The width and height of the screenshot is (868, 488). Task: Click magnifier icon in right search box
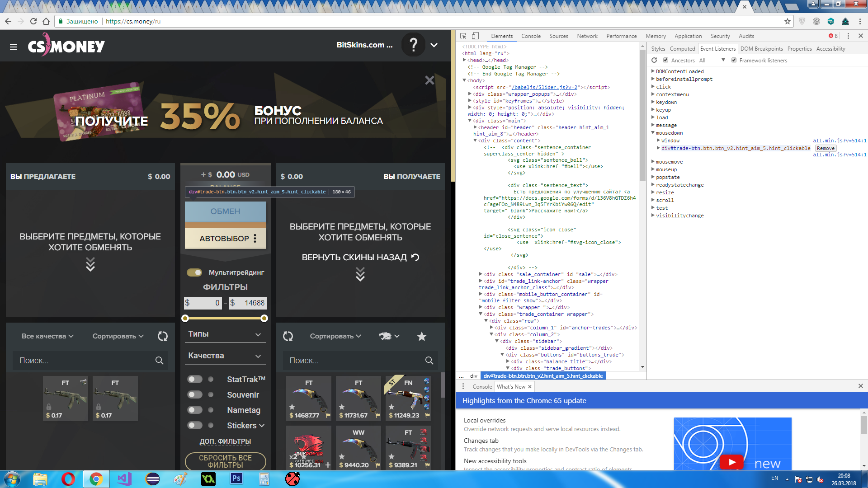(429, 361)
